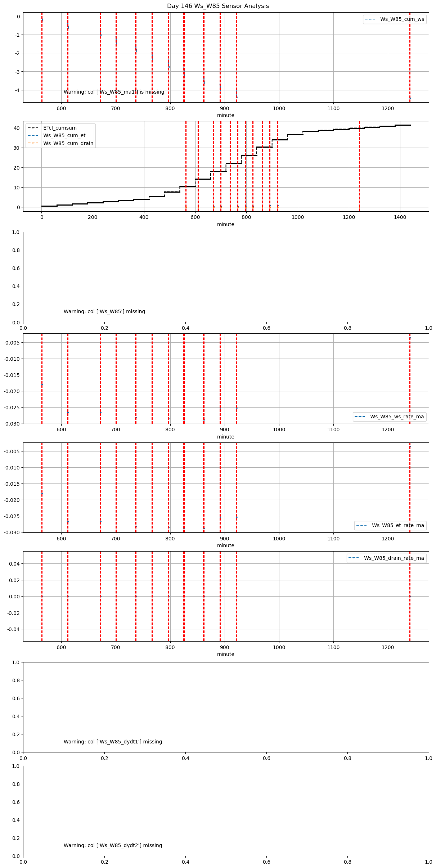The height and width of the screenshot is (868, 436).
Task: Click the orange Ws_W85_cum_drain legend line sample
Action: coord(33,143)
